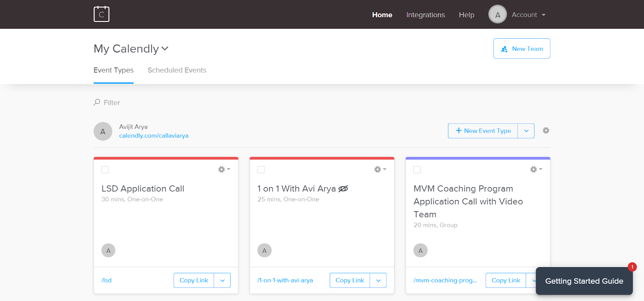Go to the Integrations page
This screenshot has width=644, height=301.
[425, 15]
